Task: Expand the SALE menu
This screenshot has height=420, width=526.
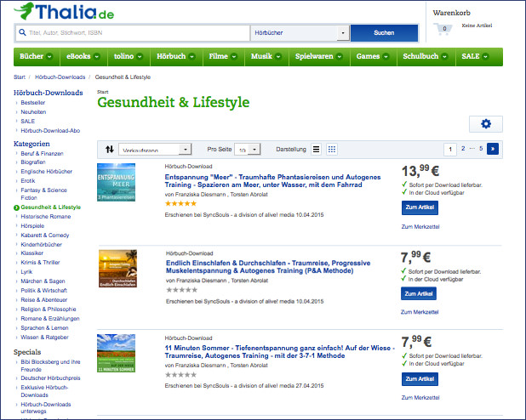Action: tap(479, 56)
